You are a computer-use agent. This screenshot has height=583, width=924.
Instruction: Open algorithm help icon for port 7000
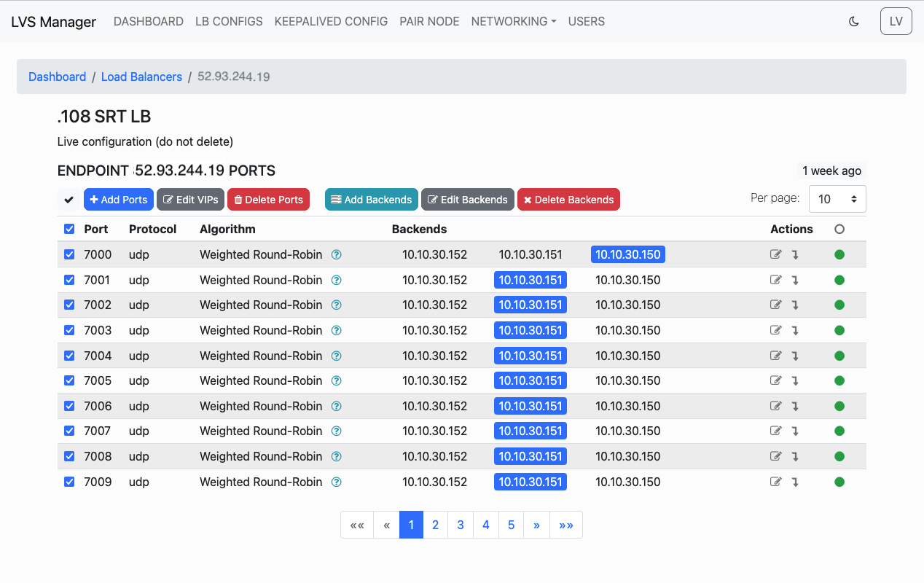click(337, 254)
